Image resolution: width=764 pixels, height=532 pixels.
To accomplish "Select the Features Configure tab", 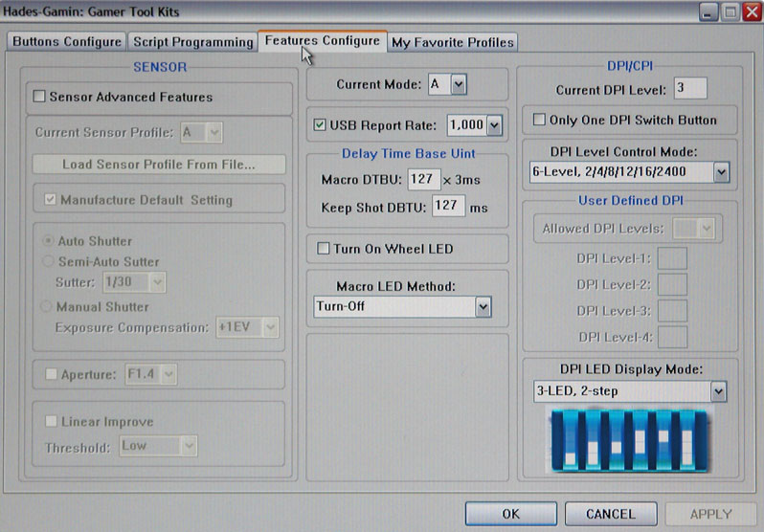I will pyautogui.click(x=323, y=40).
